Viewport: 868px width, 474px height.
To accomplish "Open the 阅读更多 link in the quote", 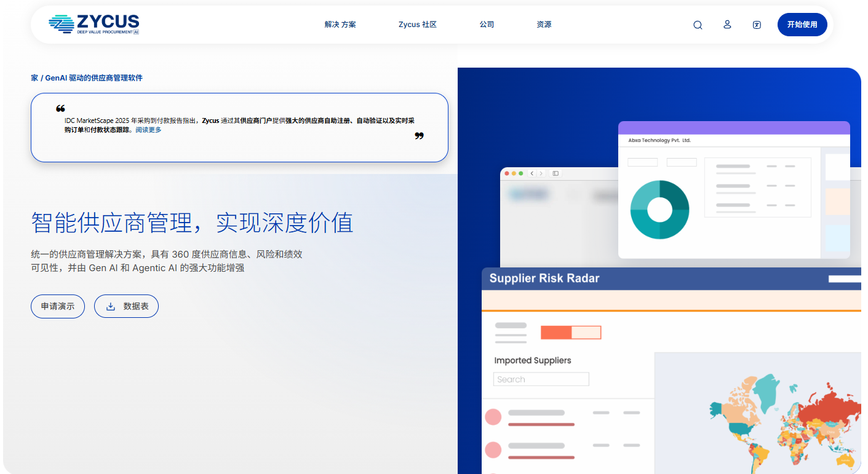I will pos(148,130).
